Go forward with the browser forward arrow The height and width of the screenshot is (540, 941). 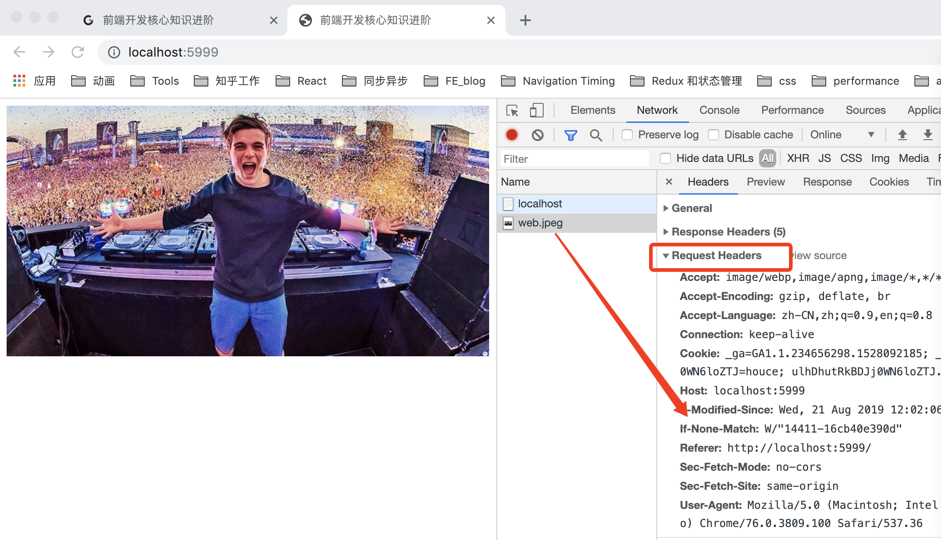(48, 52)
